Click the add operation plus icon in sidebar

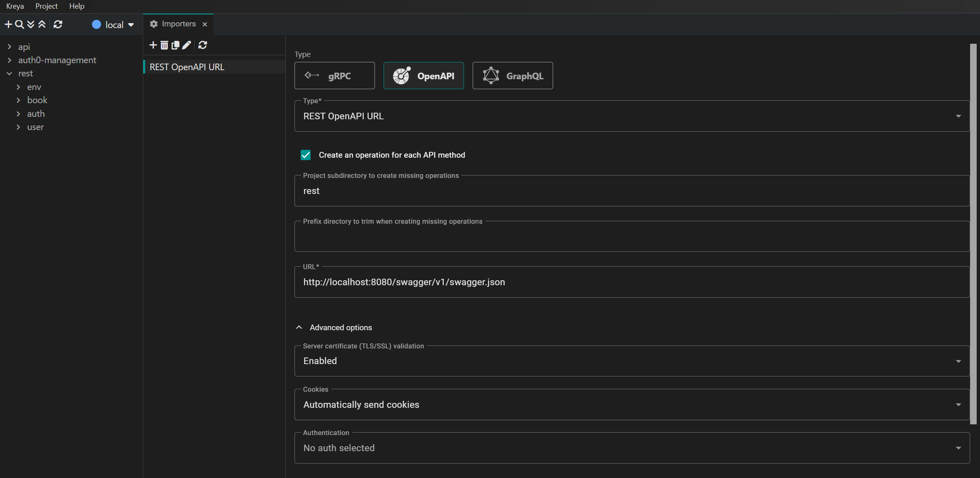tap(8, 24)
